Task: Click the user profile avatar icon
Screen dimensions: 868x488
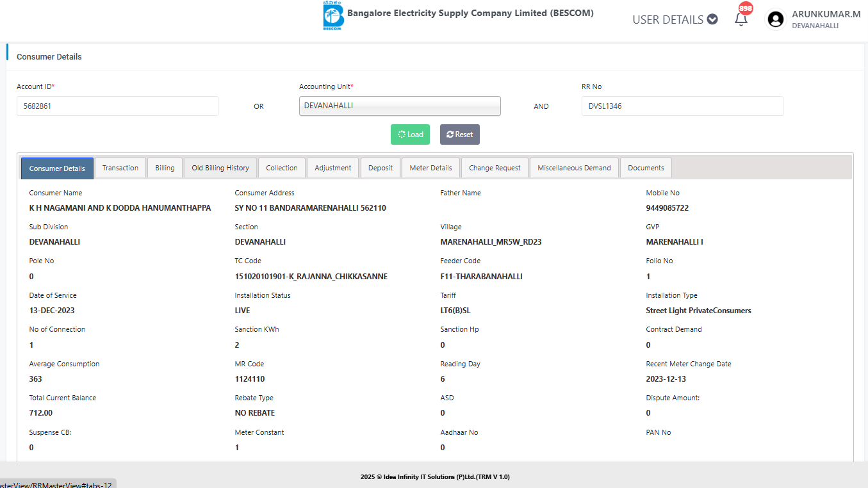Action: 776,20
